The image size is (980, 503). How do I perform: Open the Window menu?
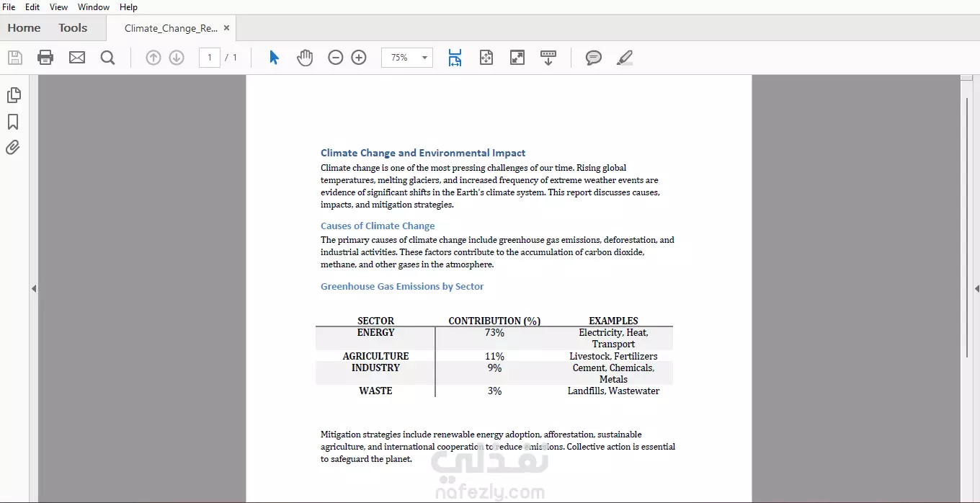coord(94,7)
